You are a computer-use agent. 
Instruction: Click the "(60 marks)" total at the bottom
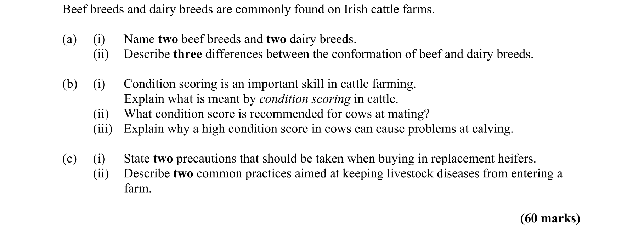(x=550, y=218)
